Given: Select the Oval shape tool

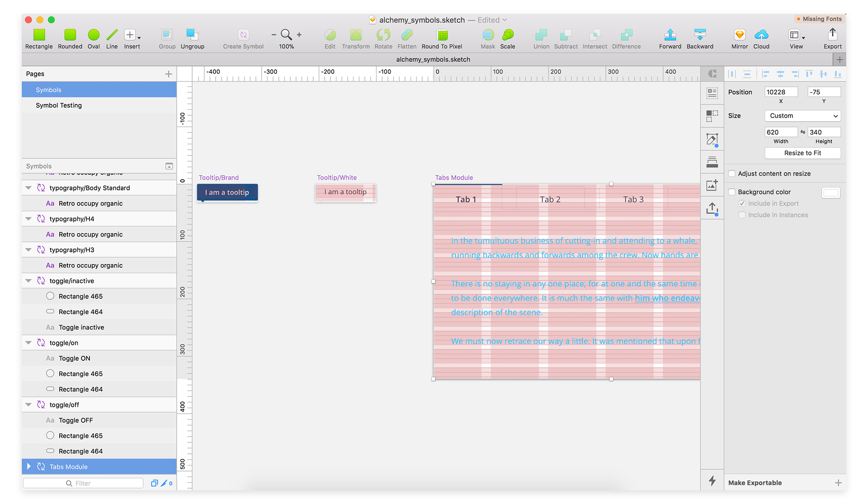Looking at the screenshot, I should coord(94,35).
